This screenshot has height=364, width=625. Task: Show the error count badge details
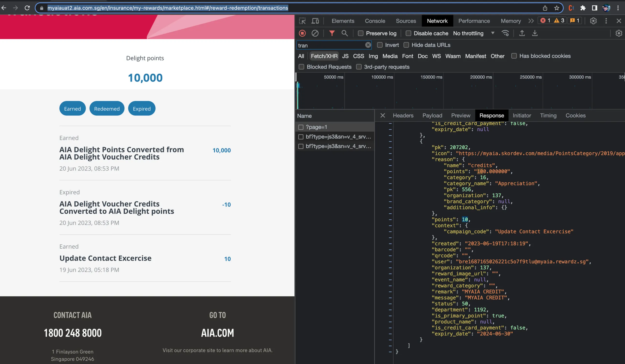545,21
